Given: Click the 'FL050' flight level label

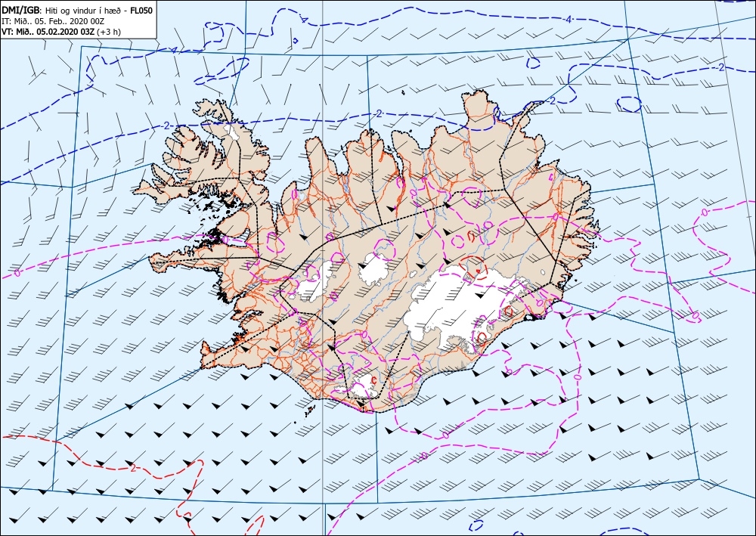Looking at the screenshot, I should click(x=141, y=10).
